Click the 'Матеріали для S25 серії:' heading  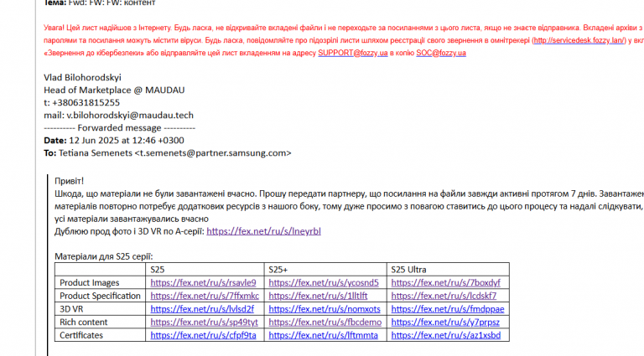coord(103,257)
